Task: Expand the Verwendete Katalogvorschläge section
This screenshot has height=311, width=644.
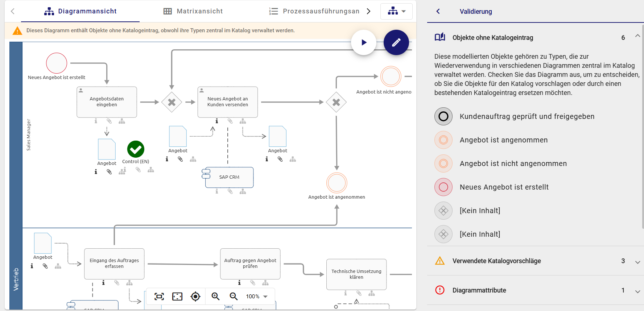Action: click(637, 262)
